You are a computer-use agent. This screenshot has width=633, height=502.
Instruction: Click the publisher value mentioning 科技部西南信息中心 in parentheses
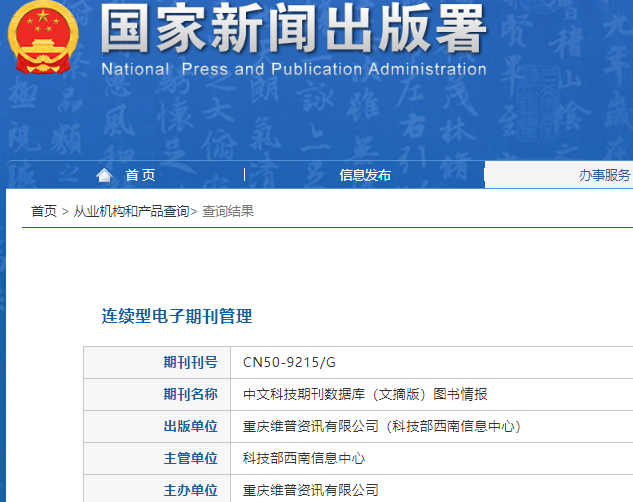(382, 426)
